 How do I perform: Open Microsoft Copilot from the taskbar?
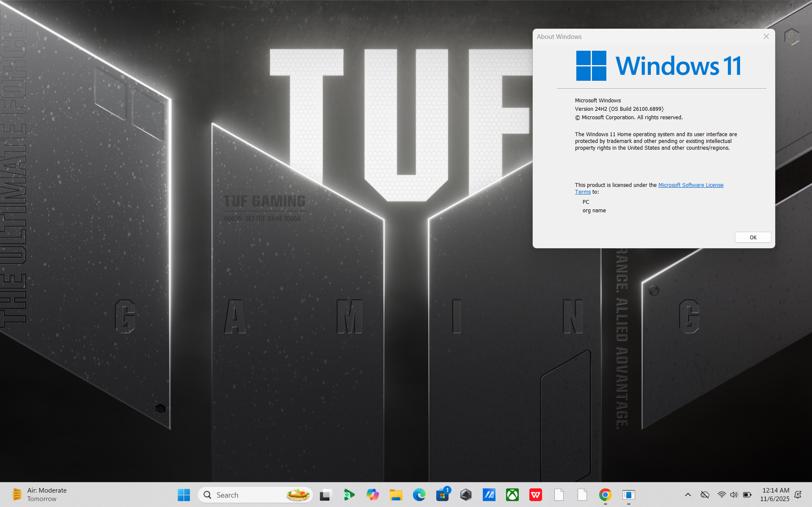(x=372, y=495)
